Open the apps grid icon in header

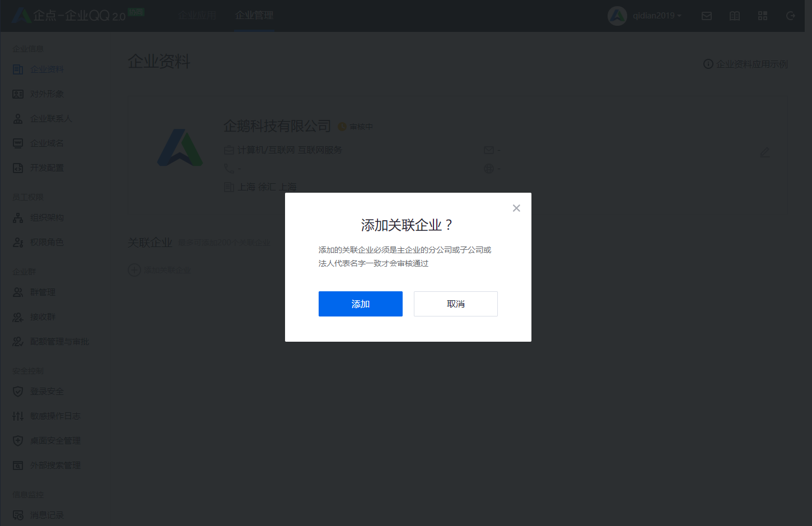click(763, 16)
